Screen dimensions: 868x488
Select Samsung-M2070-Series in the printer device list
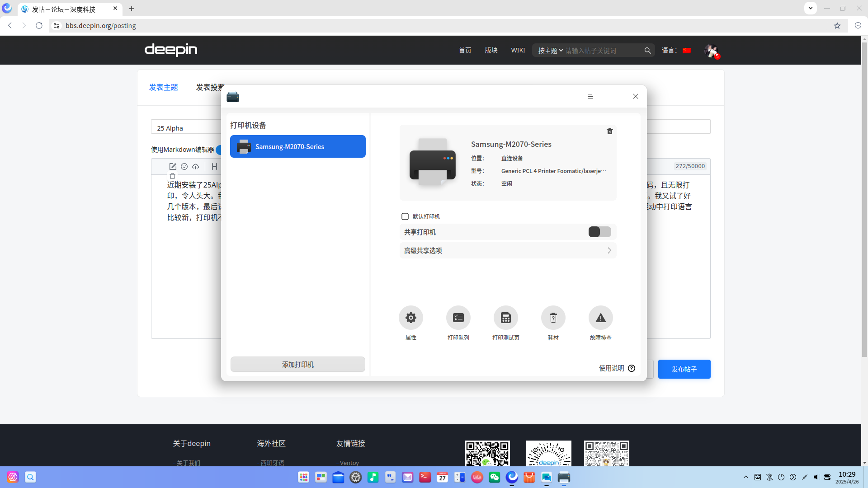coord(297,146)
